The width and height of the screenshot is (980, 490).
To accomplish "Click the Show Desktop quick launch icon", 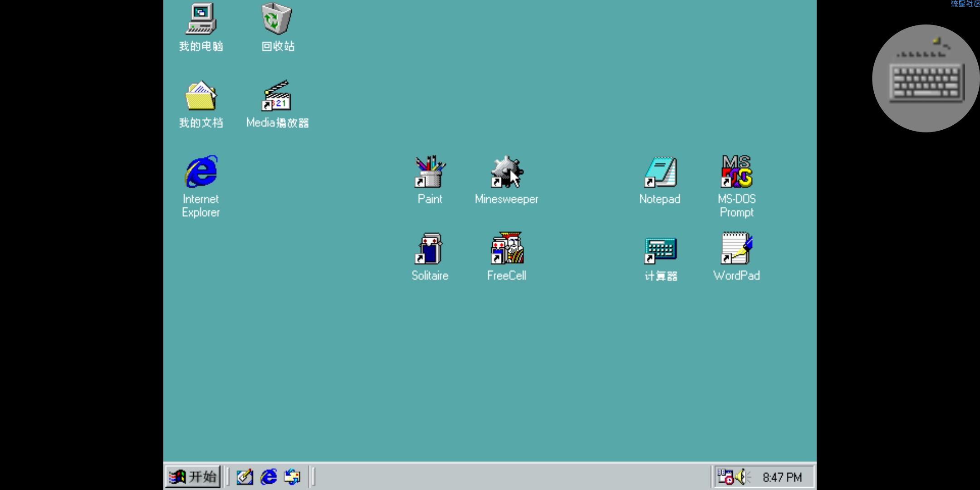I will pyautogui.click(x=245, y=477).
